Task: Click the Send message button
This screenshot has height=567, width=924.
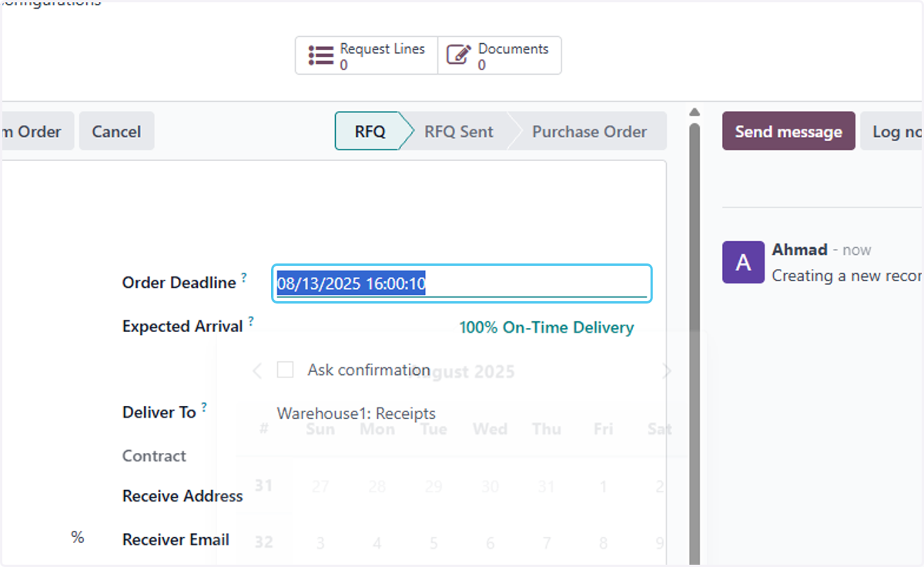Action: click(x=788, y=131)
